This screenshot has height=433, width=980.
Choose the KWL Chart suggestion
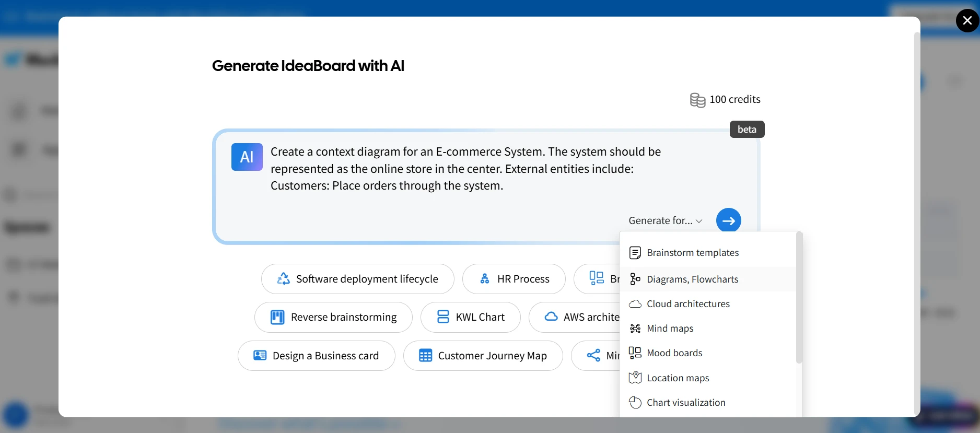pos(471,318)
